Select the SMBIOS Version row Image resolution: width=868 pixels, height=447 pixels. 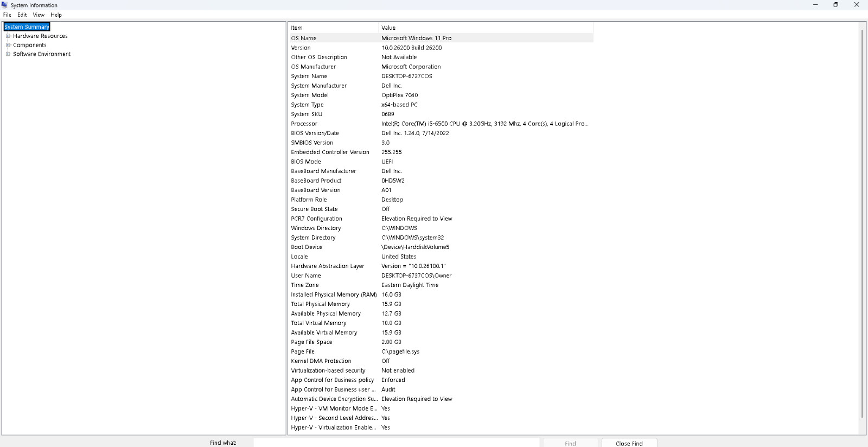pyautogui.click(x=441, y=143)
